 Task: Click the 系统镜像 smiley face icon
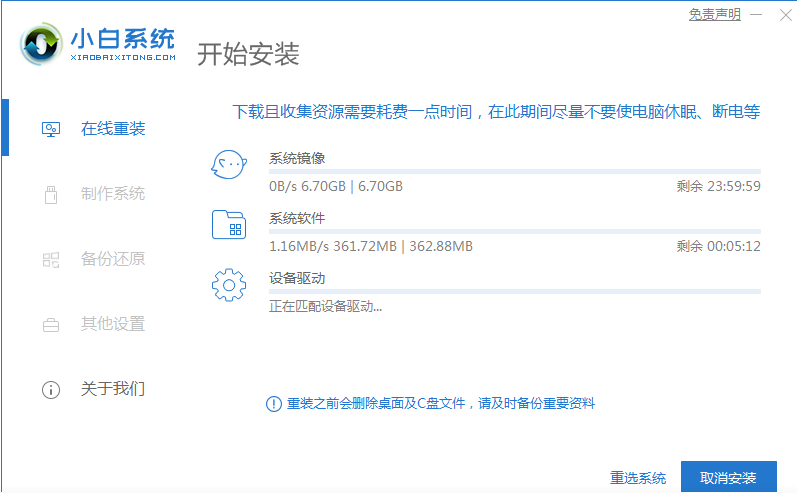pyautogui.click(x=228, y=165)
